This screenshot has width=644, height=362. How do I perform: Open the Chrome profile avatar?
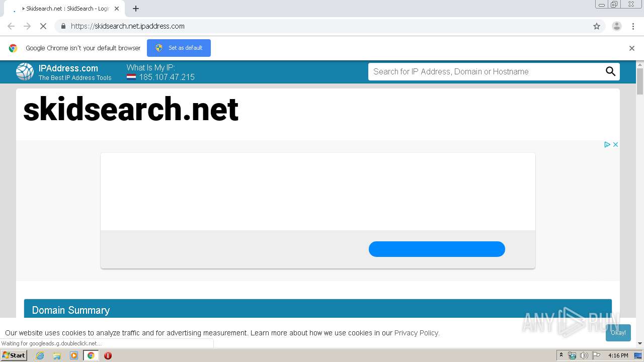click(x=617, y=26)
